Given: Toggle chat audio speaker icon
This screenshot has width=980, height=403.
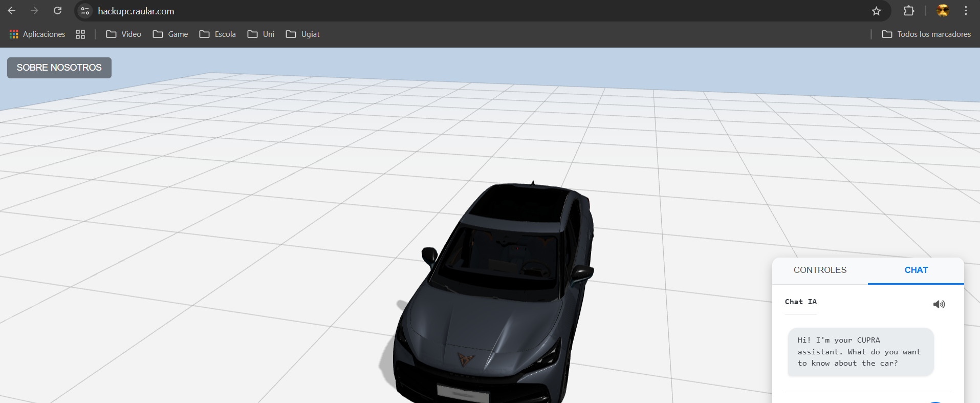Looking at the screenshot, I should tap(939, 305).
